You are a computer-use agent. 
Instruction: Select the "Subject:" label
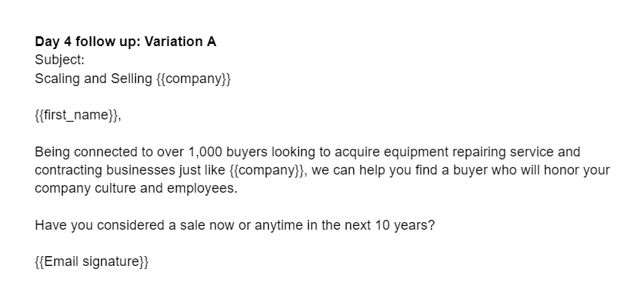pyautogui.click(x=59, y=60)
